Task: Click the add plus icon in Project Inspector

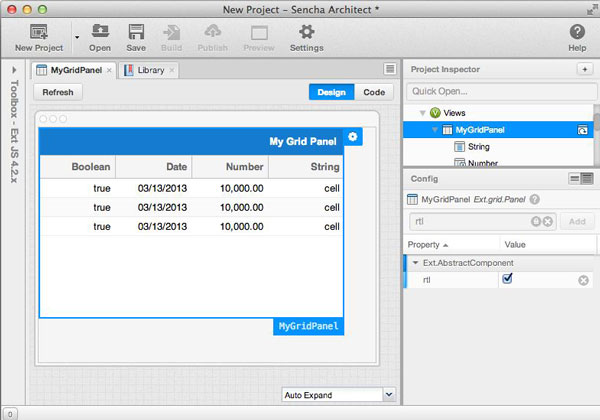Action: point(584,69)
